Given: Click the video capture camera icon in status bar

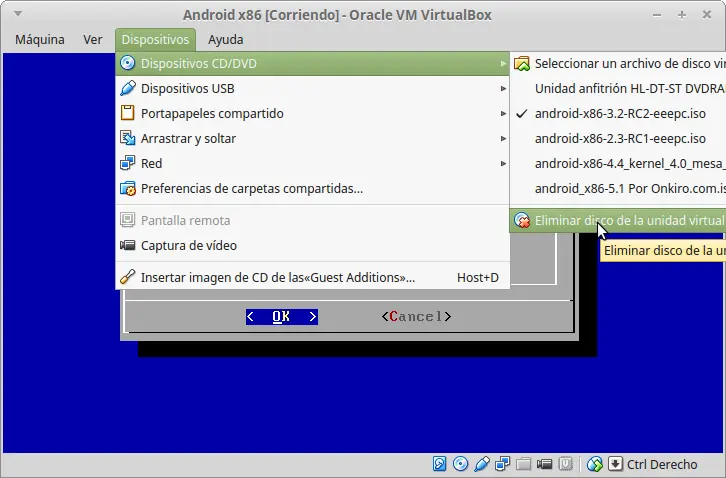Looking at the screenshot, I should pyautogui.click(x=544, y=464).
